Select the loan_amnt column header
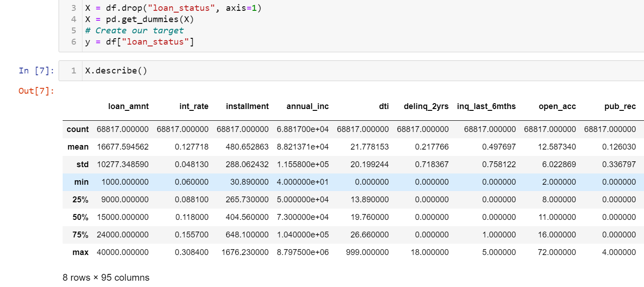This screenshot has width=644, height=287. click(x=128, y=106)
